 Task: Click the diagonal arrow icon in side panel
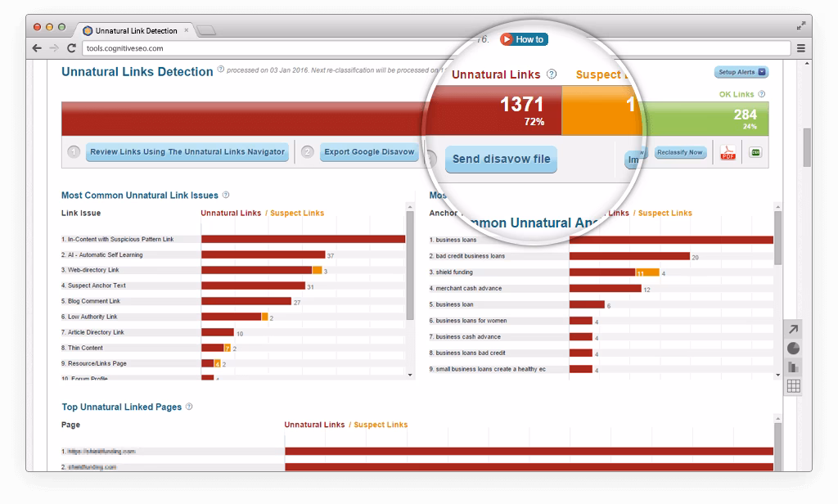(x=794, y=330)
